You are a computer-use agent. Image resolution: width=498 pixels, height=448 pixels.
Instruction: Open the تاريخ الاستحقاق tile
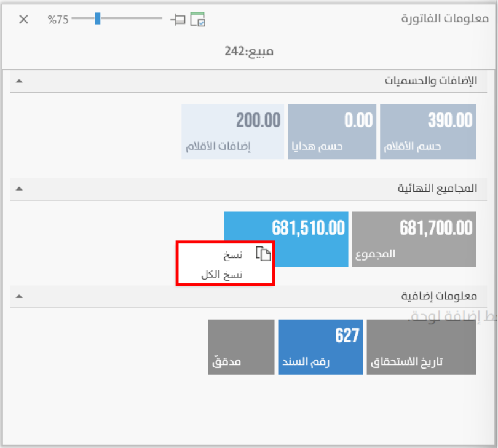pos(421,347)
